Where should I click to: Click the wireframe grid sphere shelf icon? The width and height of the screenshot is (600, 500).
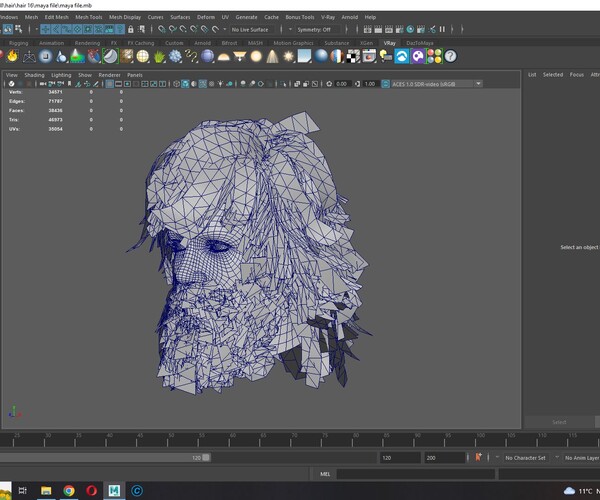(142, 56)
